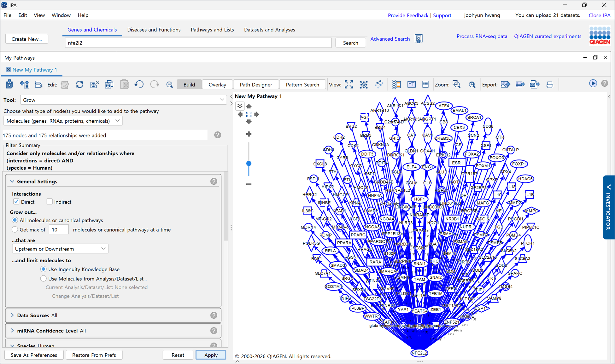Click the filter panel vertical scrollbar
Viewport: 615px width, 364px height.
[x=226, y=206]
